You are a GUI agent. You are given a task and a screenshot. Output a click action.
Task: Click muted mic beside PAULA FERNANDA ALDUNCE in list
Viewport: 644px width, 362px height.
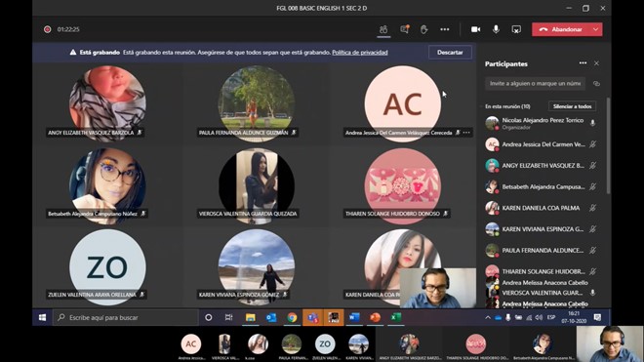(592, 250)
